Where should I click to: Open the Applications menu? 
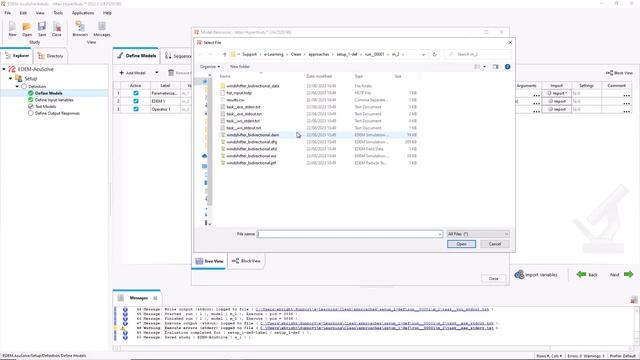83,13
